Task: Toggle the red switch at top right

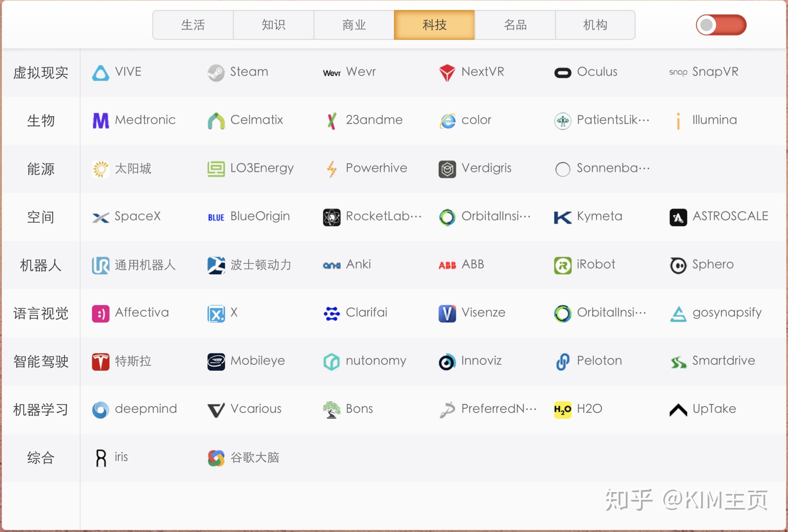Action: coord(721,25)
